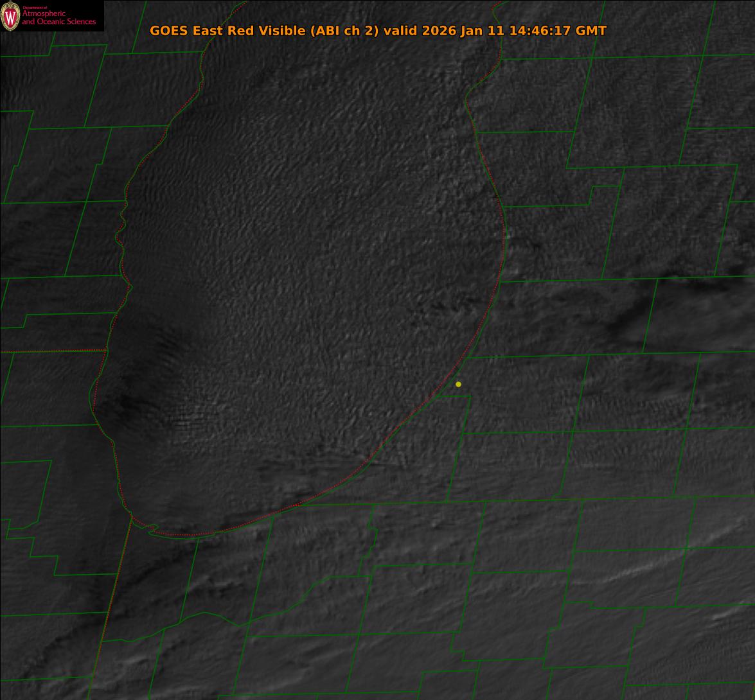Image resolution: width=755 pixels, height=700 pixels.
Task: Click the red dotted horizontal state border at left
Action: click(x=51, y=351)
